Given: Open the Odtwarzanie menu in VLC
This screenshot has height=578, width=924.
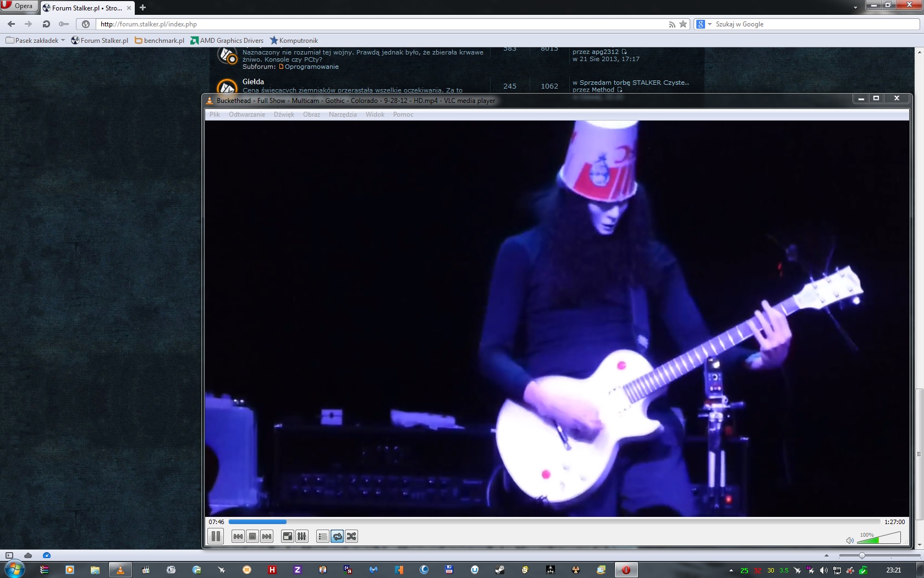Looking at the screenshot, I should (x=247, y=114).
